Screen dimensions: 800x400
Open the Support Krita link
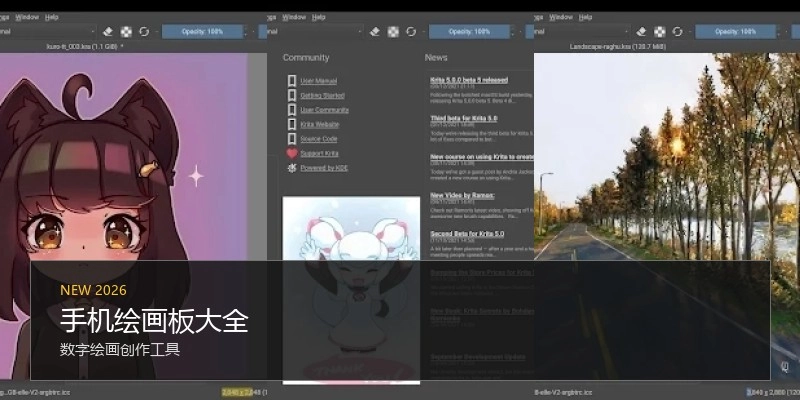tap(319, 153)
